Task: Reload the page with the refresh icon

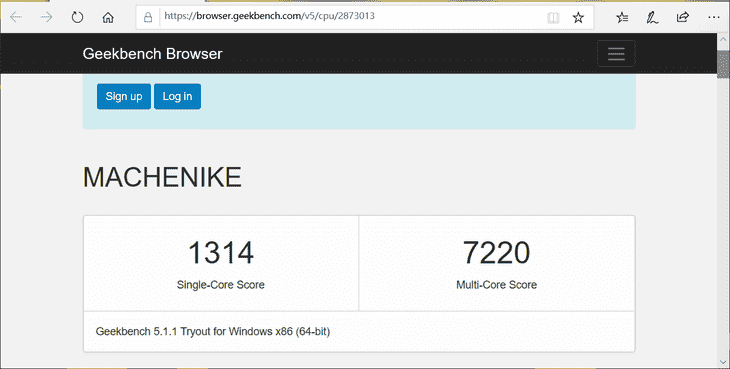Action: pyautogui.click(x=77, y=18)
